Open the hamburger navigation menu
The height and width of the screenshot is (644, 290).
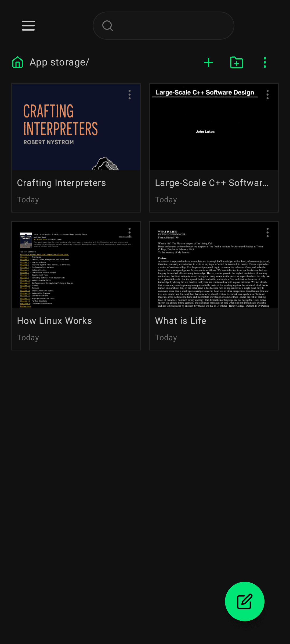28,26
